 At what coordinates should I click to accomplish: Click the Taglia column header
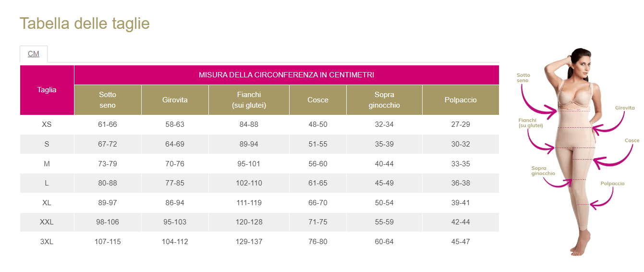coord(47,90)
